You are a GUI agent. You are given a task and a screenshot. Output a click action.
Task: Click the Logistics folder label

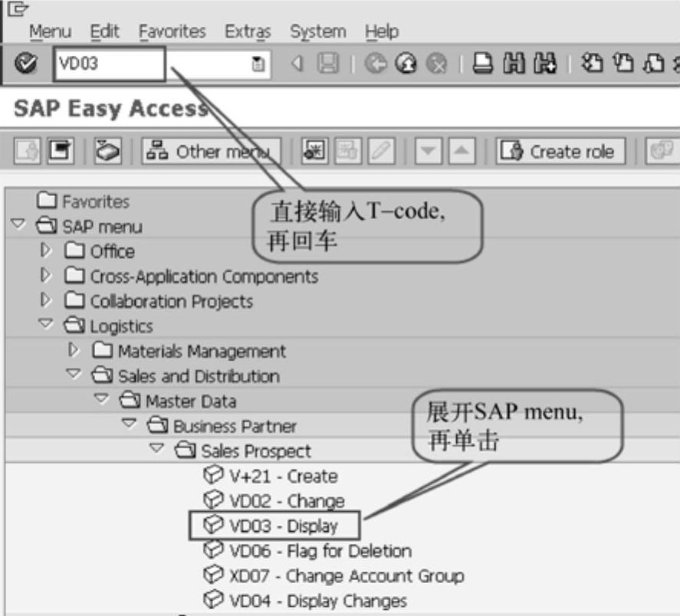pos(121,326)
